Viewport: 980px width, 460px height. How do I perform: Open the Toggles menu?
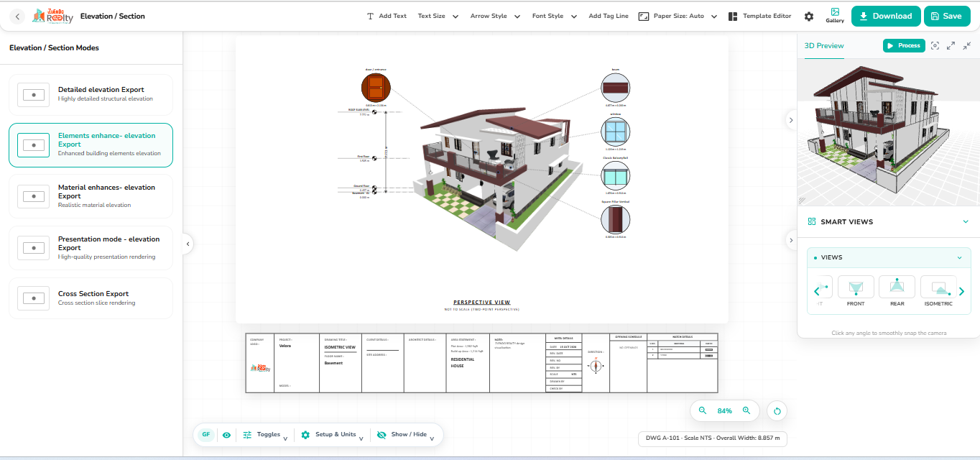[265, 435]
